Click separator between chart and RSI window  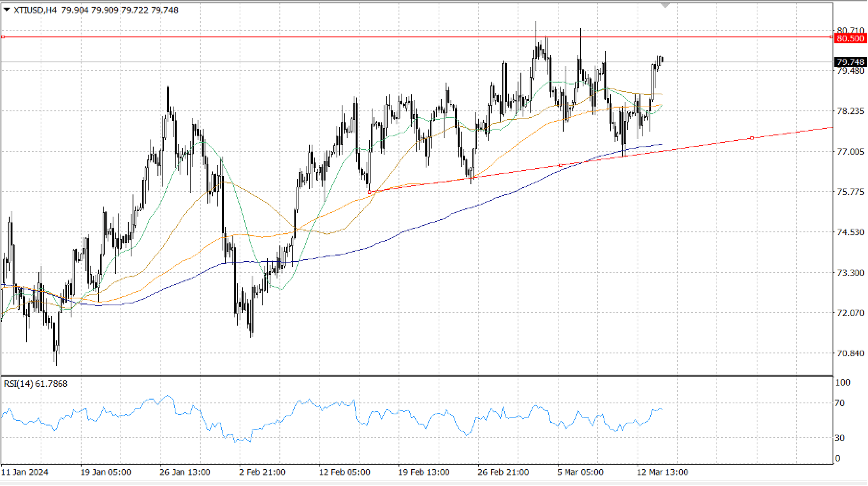[x=404, y=375]
